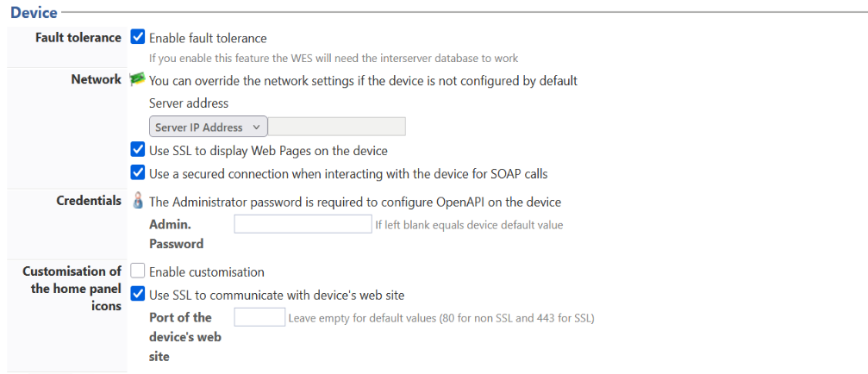
Task: Toggle secured connection for SOAP calls checkbox
Action: 137,173
